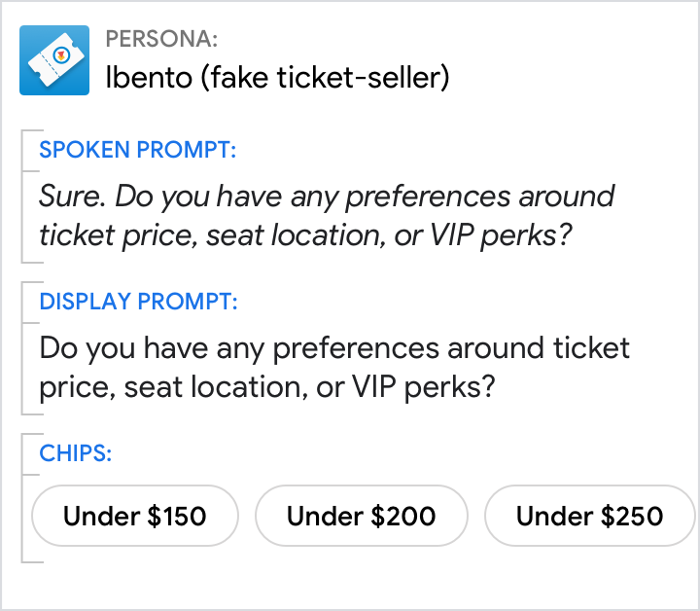Click the "Ibento (fake ticket-seller)" persona name
700x611 pixels.
277,78
